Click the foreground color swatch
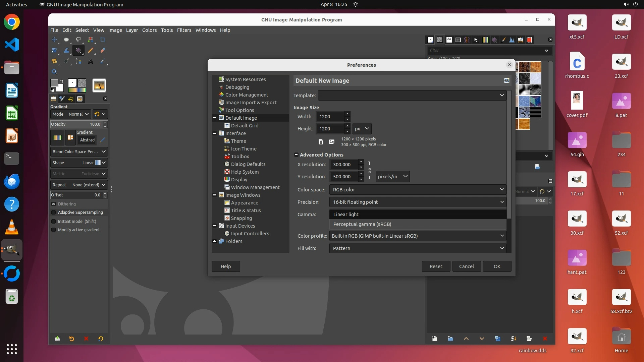 [x=54, y=83]
